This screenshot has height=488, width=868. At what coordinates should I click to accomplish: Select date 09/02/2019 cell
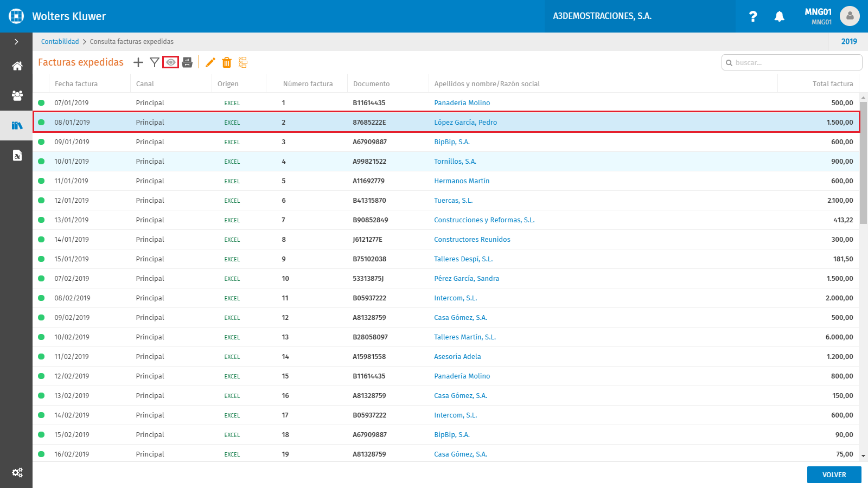(x=72, y=317)
